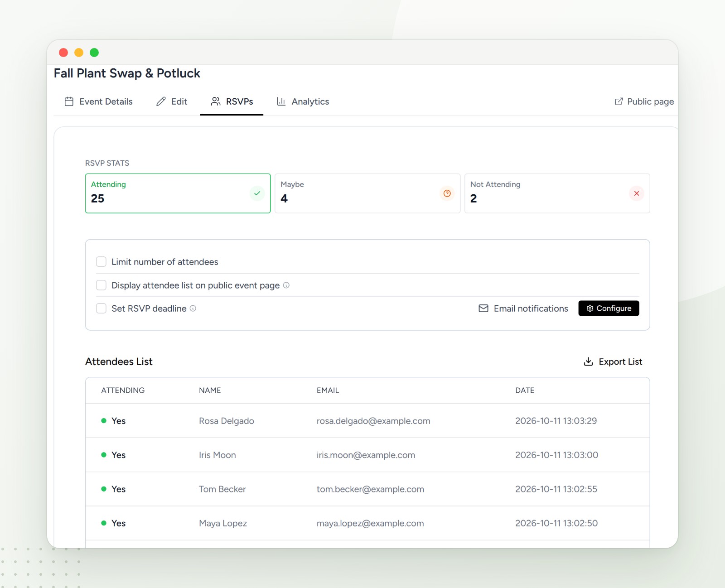Viewport: 725px width, 588px height.
Task: Click the people icon on the RSVPs tab
Action: pos(216,101)
